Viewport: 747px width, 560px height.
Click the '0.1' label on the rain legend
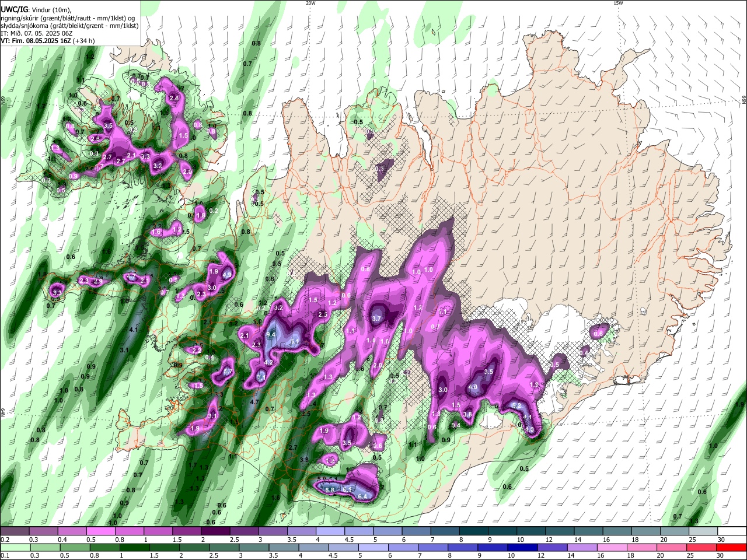coord(5,556)
